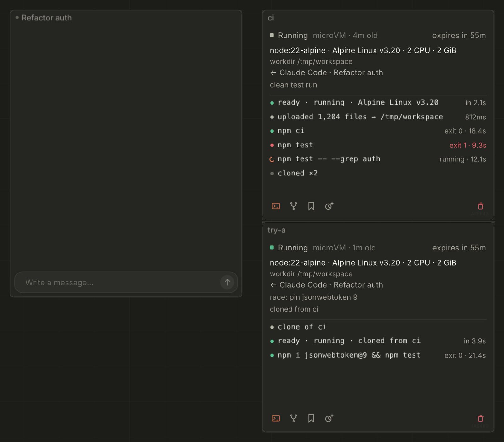Image resolution: width=504 pixels, height=442 pixels.
Task: Click 'expires in 55m' in the ci card
Action: click(459, 36)
